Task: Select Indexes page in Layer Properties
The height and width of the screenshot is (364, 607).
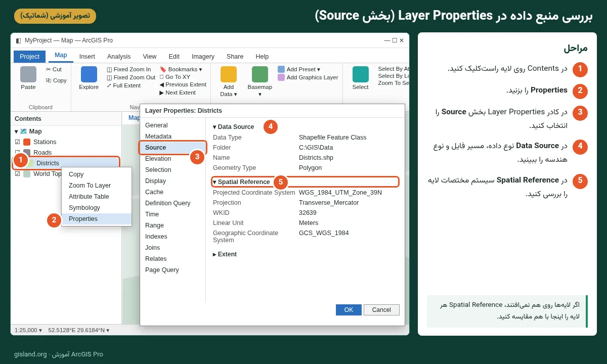Action: pyautogui.click(x=173, y=237)
